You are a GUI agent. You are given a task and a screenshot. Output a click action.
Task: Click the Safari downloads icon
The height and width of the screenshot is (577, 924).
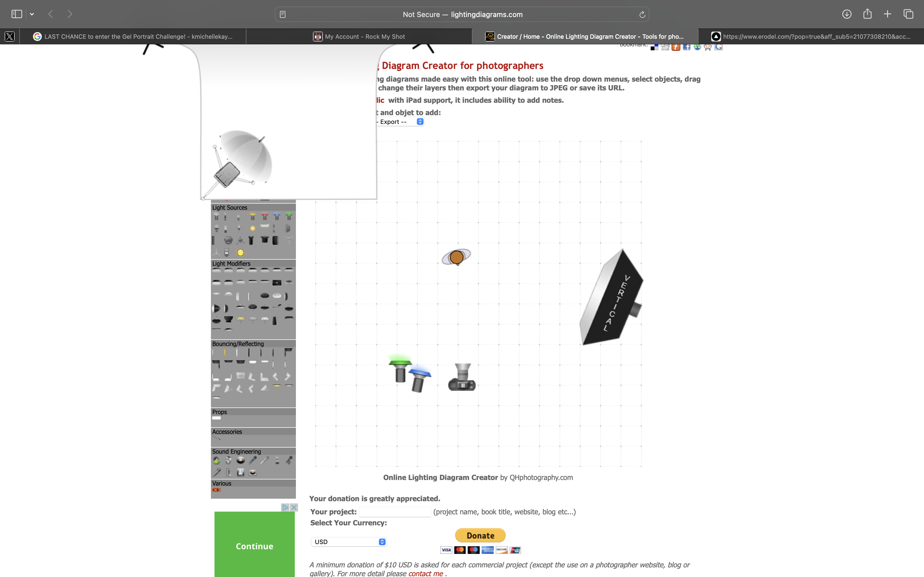(846, 14)
